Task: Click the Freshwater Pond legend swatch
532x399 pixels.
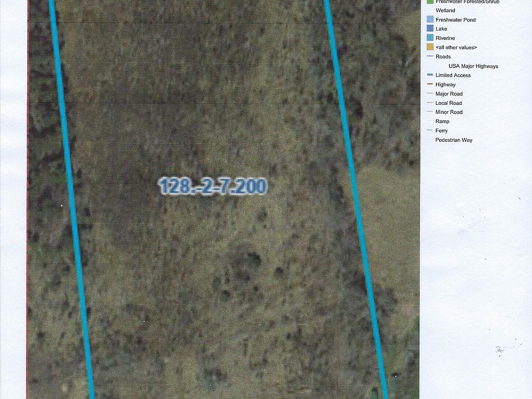Action: click(x=430, y=19)
